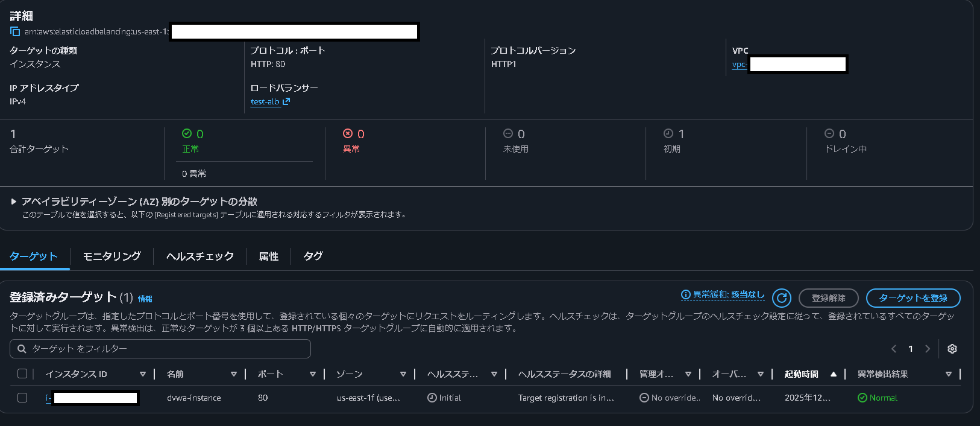Screen dimensions: 980x426
Task: Refresh the registered targets list
Action: pos(782,297)
